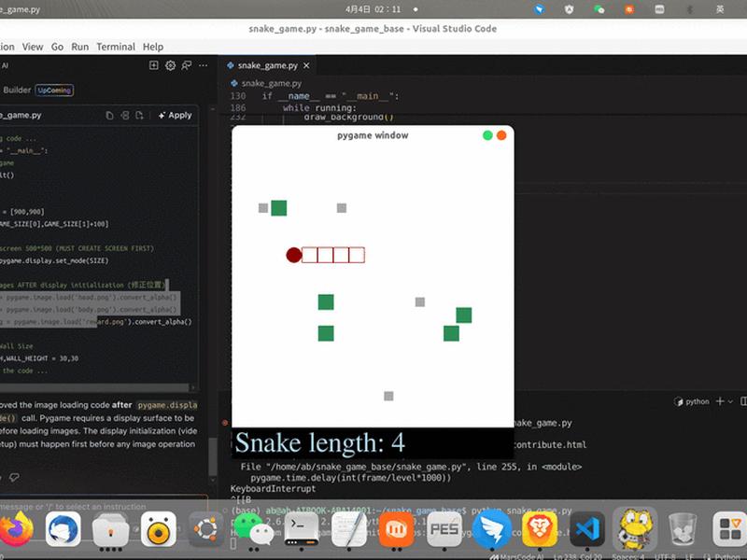This screenshot has width=747, height=560.
Task: Open AI panel settings gear
Action: click(x=170, y=65)
